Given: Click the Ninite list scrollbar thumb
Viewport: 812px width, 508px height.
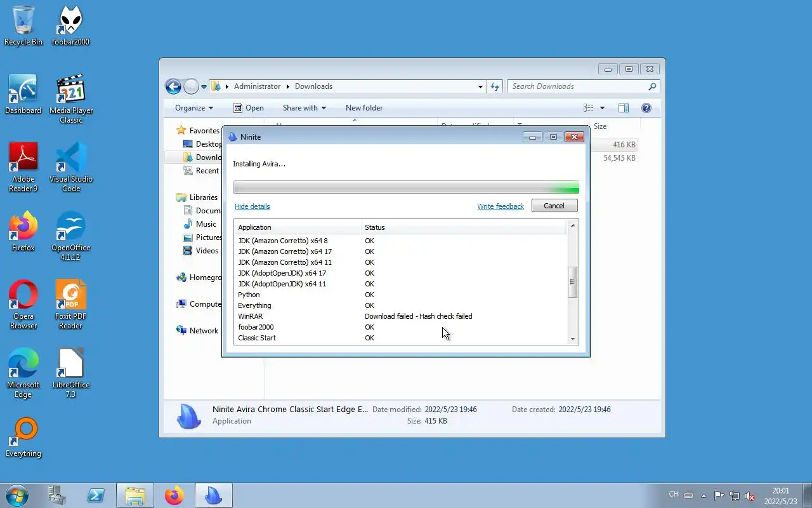Looking at the screenshot, I should [x=572, y=282].
